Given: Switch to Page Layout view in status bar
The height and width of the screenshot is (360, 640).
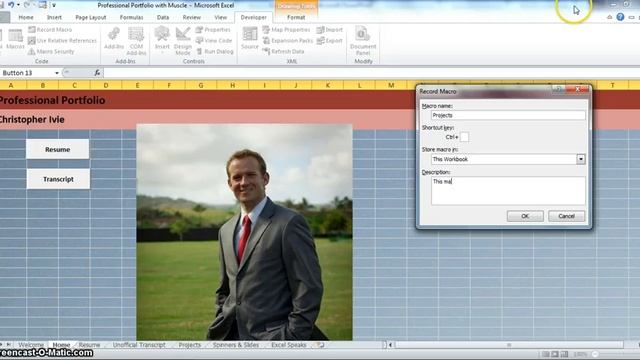Looking at the screenshot, I should point(555,354).
